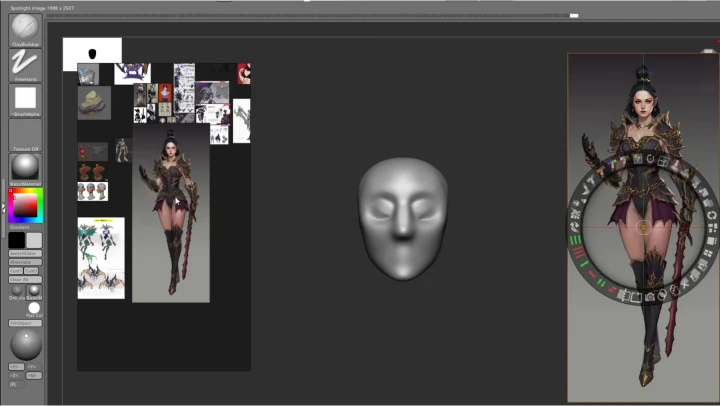Click the flip triangle icon on dial upper left
The image size is (720, 406).
point(586,190)
